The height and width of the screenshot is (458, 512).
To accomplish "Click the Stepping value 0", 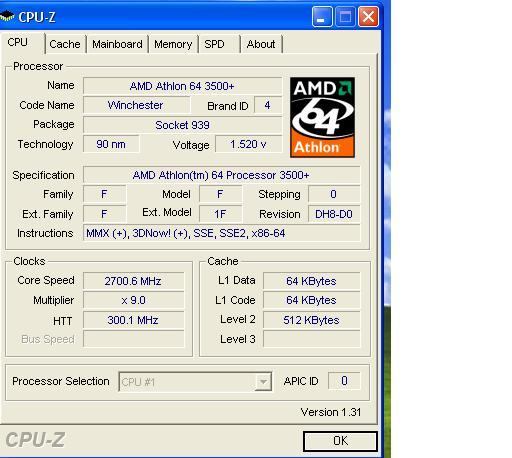I will pyautogui.click(x=334, y=194).
